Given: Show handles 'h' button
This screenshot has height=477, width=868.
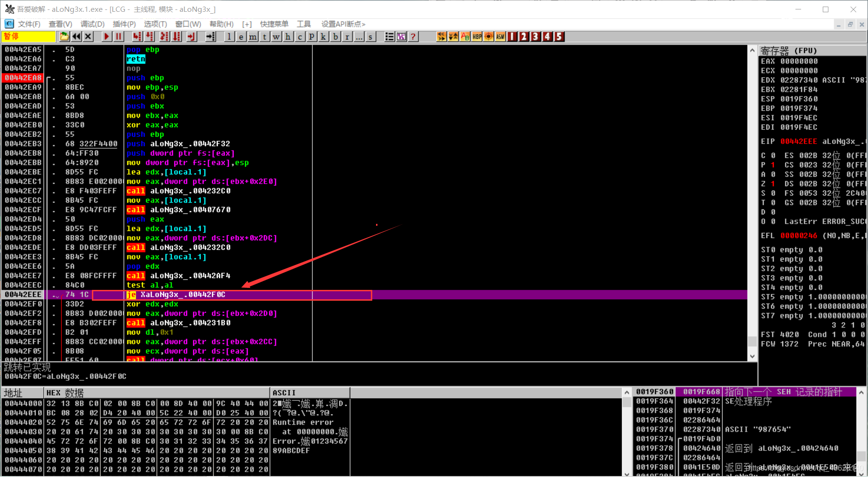Looking at the screenshot, I should pos(288,36).
